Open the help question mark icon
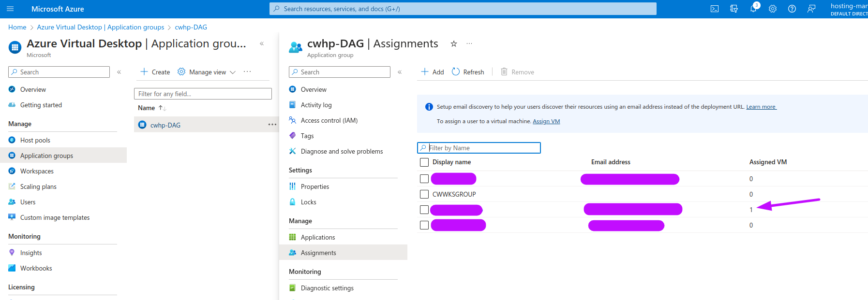The height and width of the screenshot is (300, 868). coord(792,9)
